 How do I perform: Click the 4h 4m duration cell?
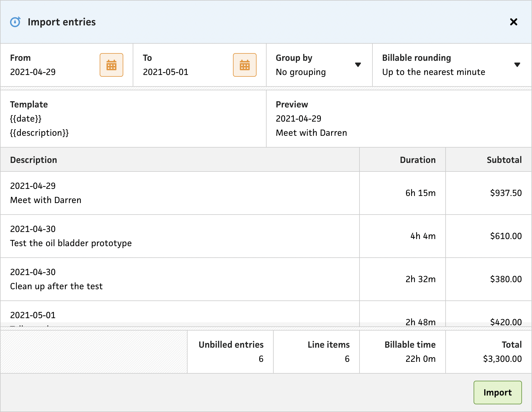point(423,236)
